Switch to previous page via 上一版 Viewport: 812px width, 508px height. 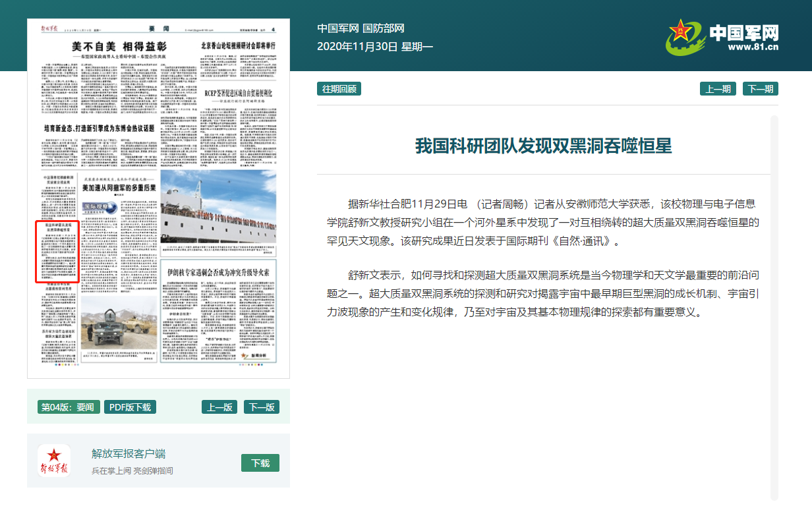219,407
